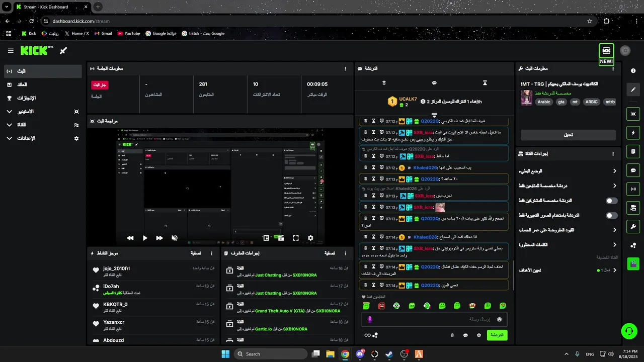Viewport: 644px width, 362px height.
Task: Open Windows taskbar Search box
Action: pos(271,354)
